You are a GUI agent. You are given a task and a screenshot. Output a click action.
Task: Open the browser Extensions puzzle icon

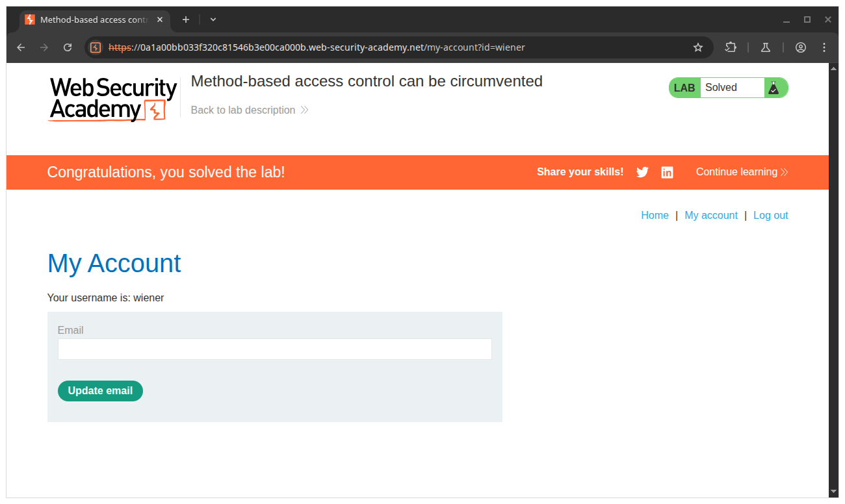731,47
